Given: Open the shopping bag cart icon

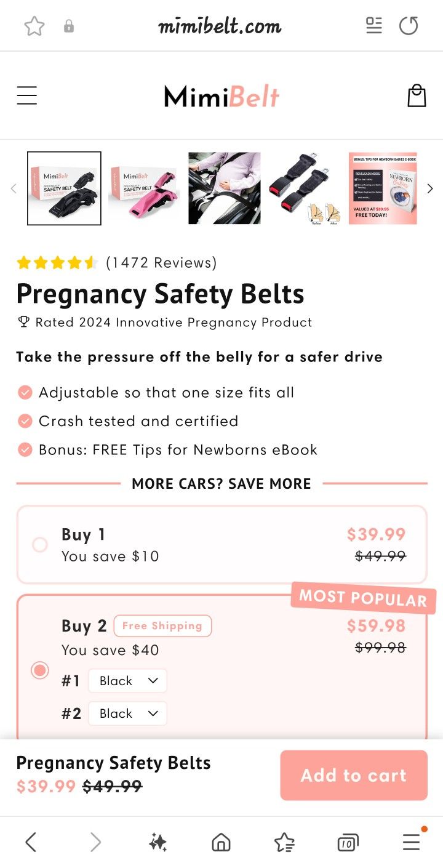Looking at the screenshot, I should (x=417, y=95).
